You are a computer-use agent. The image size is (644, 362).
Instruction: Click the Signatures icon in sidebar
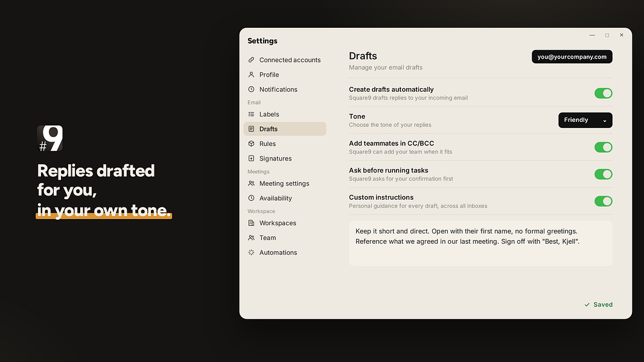[x=251, y=159]
